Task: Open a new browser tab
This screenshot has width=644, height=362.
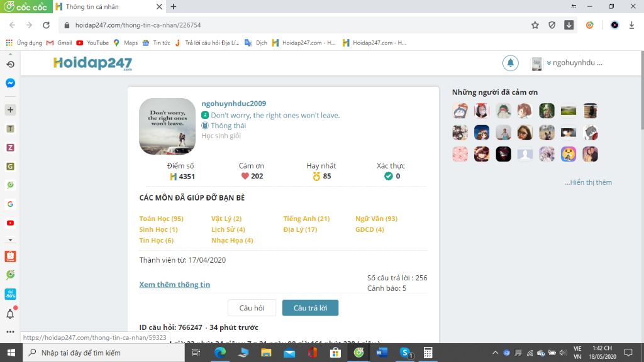Action: tap(174, 6)
